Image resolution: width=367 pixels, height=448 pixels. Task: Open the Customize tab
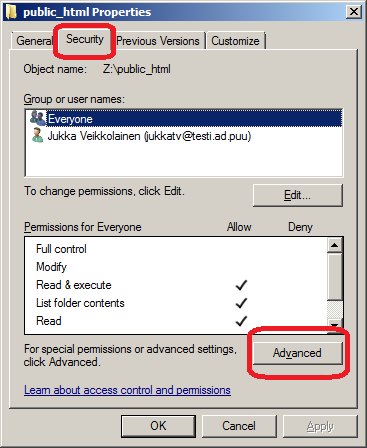235,41
